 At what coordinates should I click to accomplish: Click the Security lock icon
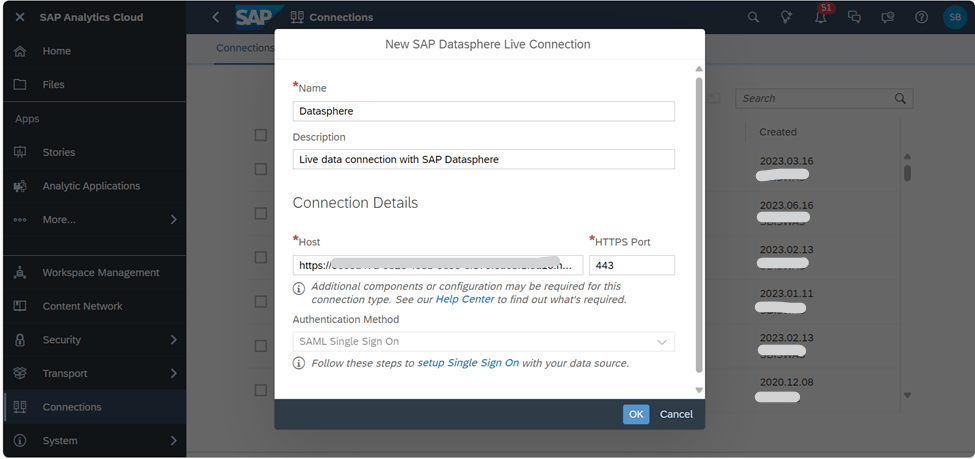tap(20, 340)
